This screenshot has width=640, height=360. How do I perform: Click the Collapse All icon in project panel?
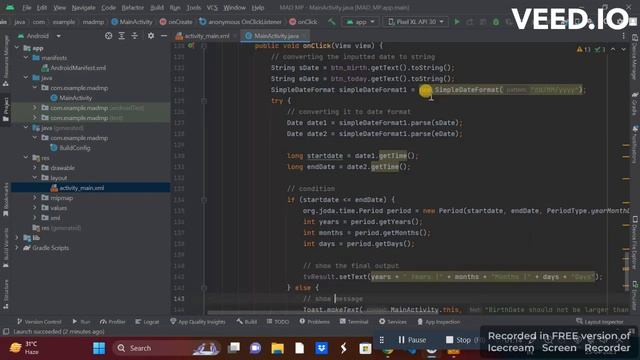coord(134,36)
